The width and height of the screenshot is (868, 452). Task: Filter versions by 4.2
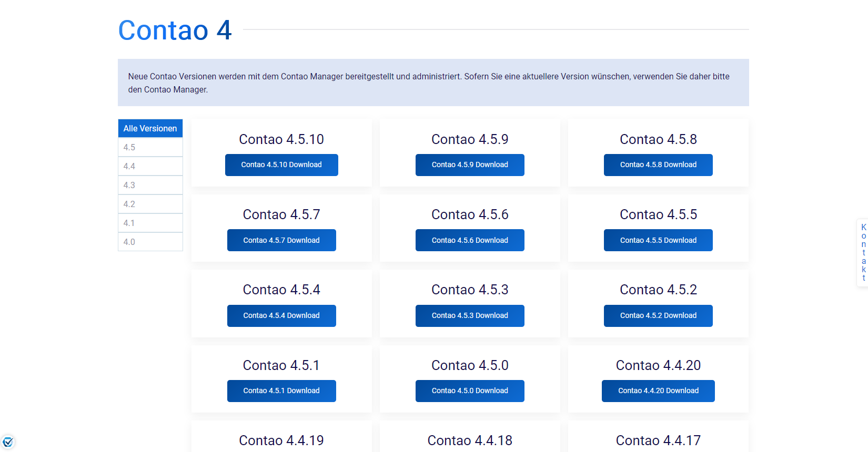click(x=150, y=204)
